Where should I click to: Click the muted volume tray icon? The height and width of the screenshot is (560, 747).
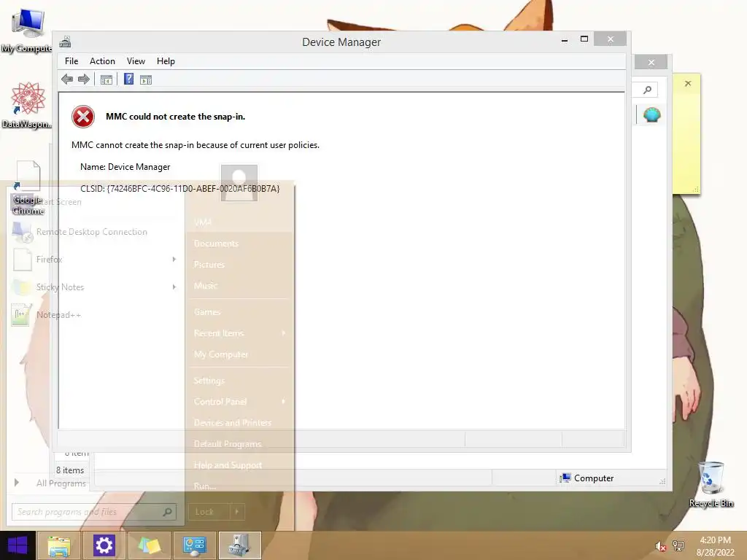tap(661, 546)
